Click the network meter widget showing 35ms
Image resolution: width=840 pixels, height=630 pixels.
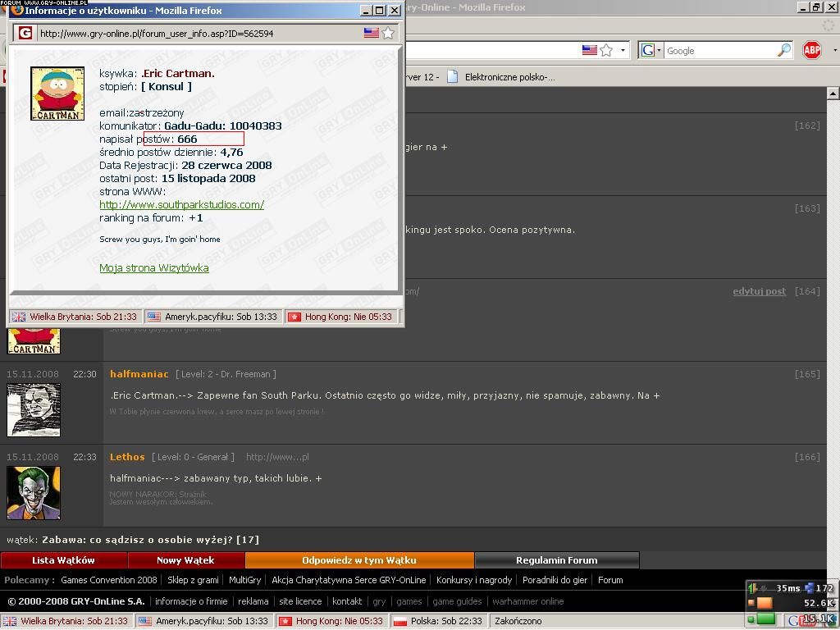pyautogui.click(x=792, y=604)
